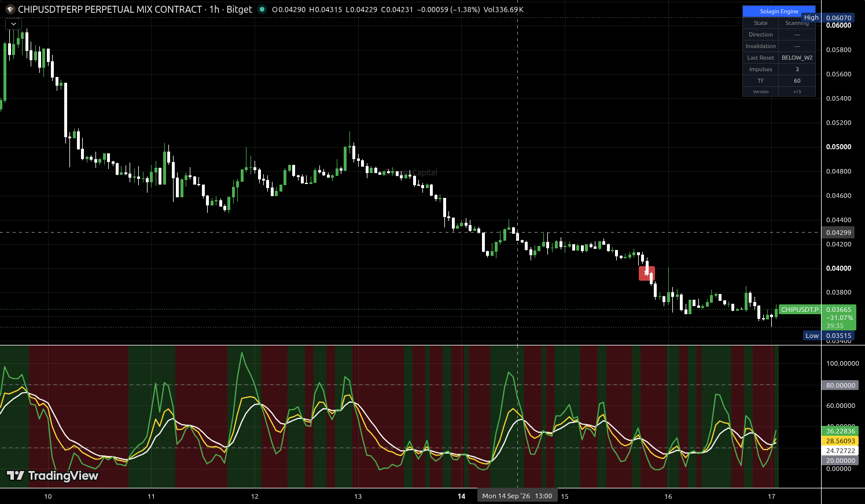The width and height of the screenshot is (865, 504).
Task: Click the CHIP coin symbol logo
Action: pos(10,9)
